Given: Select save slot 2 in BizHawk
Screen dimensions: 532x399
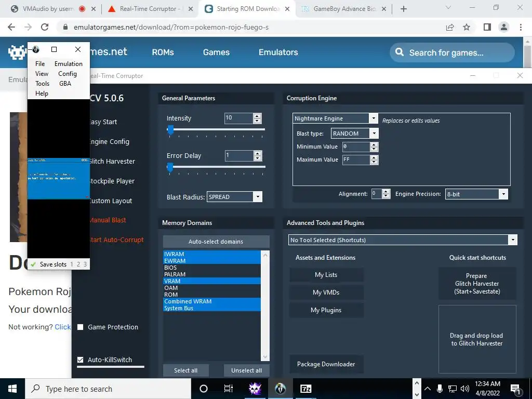Looking at the screenshot, I should click(x=78, y=264).
